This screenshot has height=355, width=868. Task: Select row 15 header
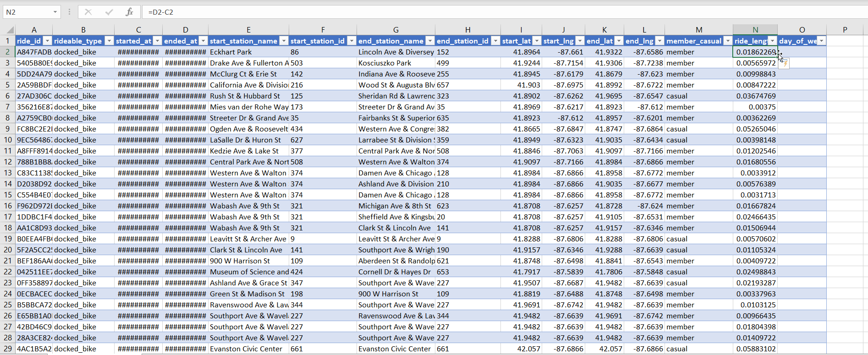(x=8, y=195)
